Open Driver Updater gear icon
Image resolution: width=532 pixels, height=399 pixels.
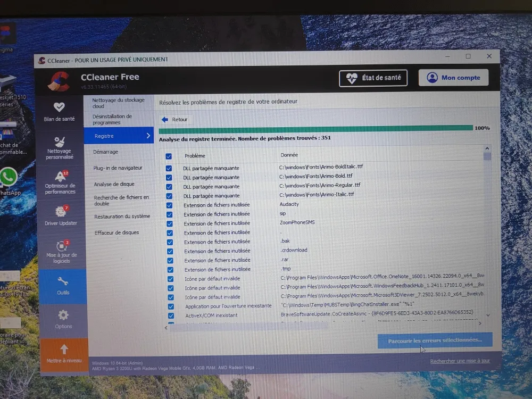tap(61, 211)
